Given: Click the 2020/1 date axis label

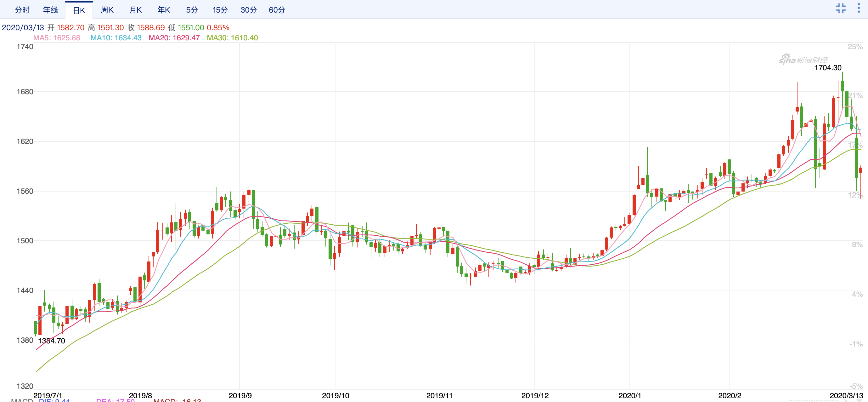Looking at the screenshot, I should coord(630,396).
